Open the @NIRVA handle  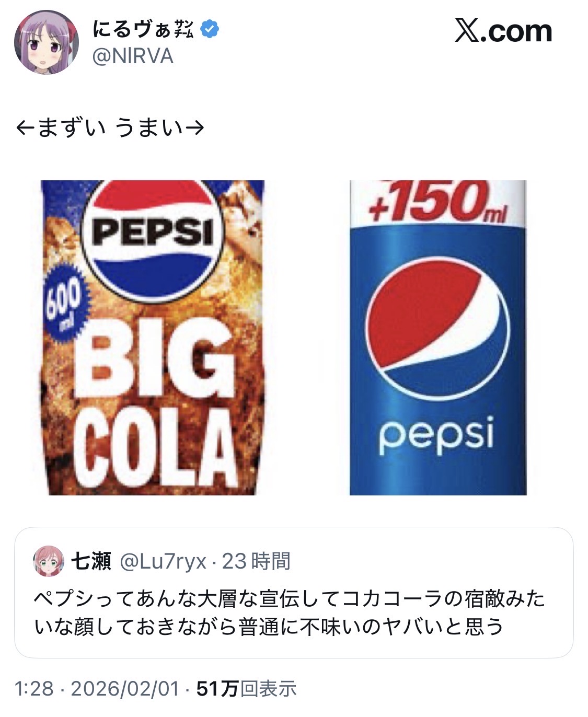coord(133,56)
